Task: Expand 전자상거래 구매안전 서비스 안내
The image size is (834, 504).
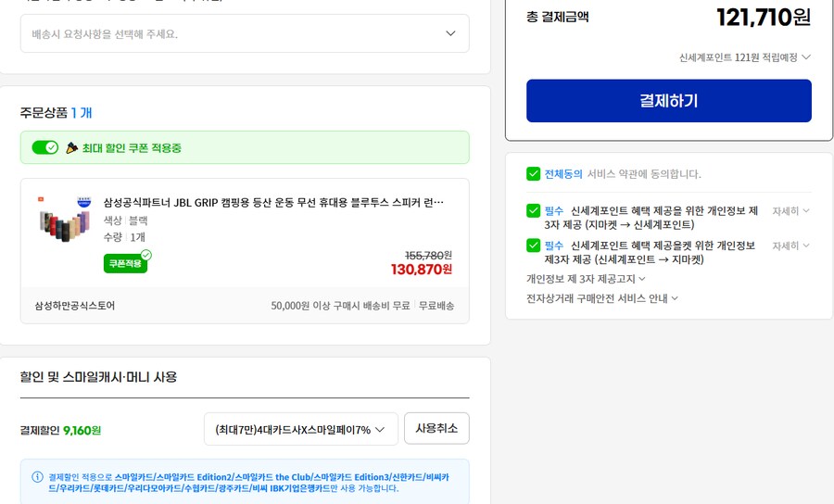Action: click(x=602, y=298)
